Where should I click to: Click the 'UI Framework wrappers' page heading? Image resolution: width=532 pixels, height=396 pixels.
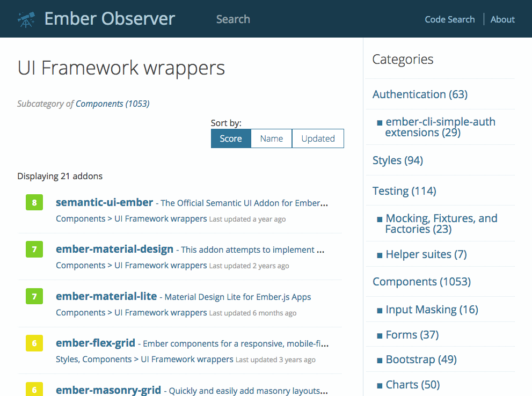(x=121, y=68)
